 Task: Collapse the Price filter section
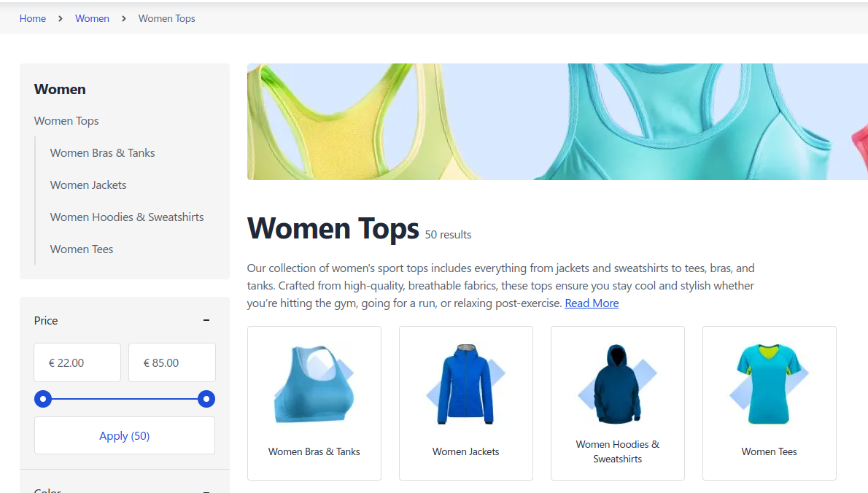coord(206,320)
